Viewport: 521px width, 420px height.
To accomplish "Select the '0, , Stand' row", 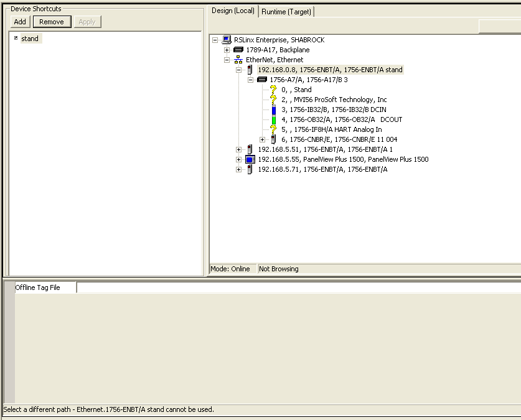I will tap(296, 90).
